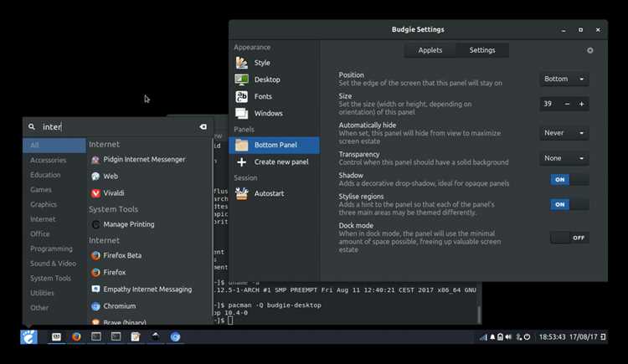Enable the Dock mode switch
This screenshot has height=364, width=628.
[x=569, y=238]
